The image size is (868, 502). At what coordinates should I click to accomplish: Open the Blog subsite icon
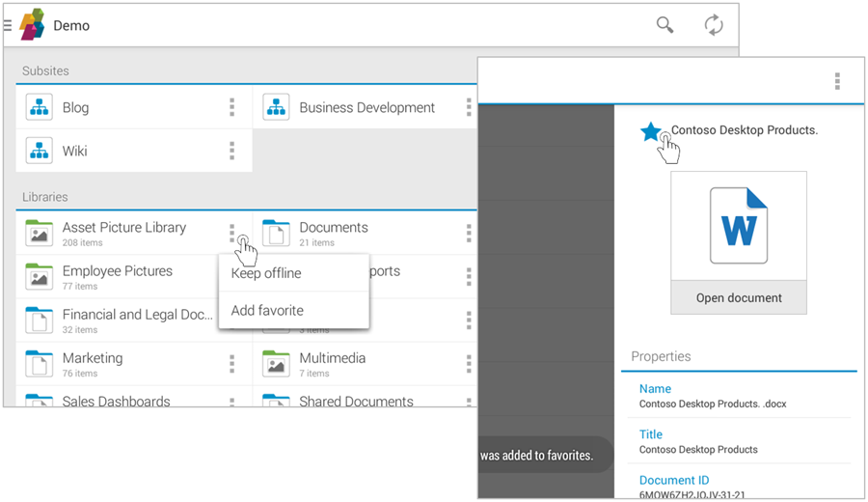[x=40, y=107]
